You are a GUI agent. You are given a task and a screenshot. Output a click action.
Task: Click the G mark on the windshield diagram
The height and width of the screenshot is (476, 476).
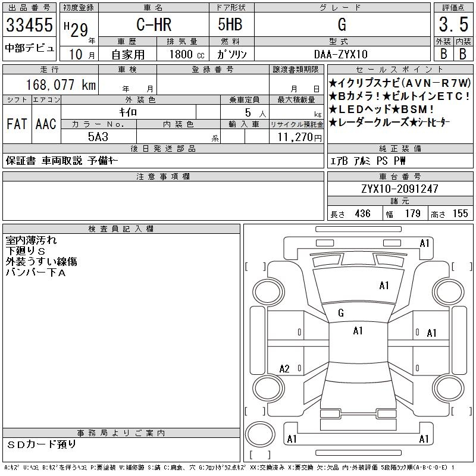pos(341,313)
